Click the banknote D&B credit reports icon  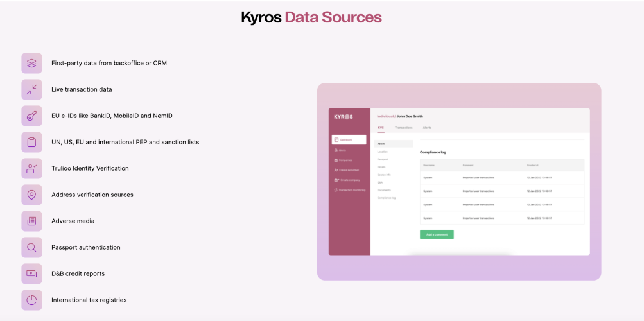coord(31,273)
